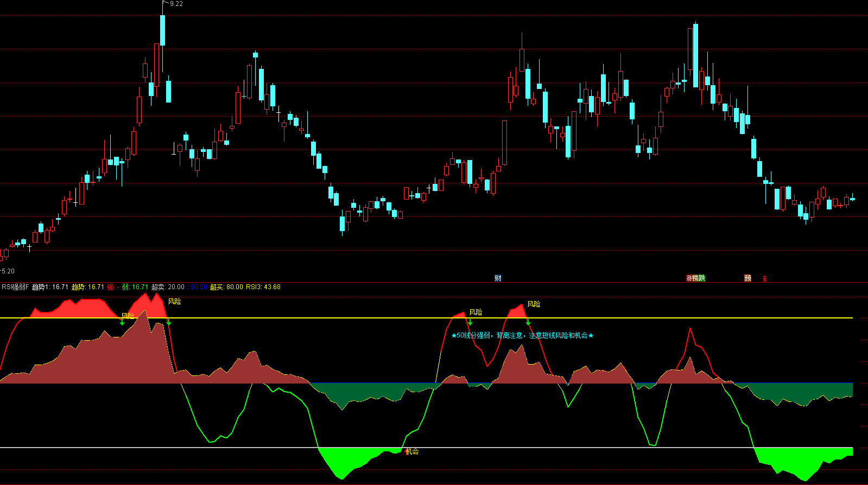Click the 超卖: 20.00 parameter label
Image resolution: width=868 pixels, height=485 pixels.
[168, 287]
